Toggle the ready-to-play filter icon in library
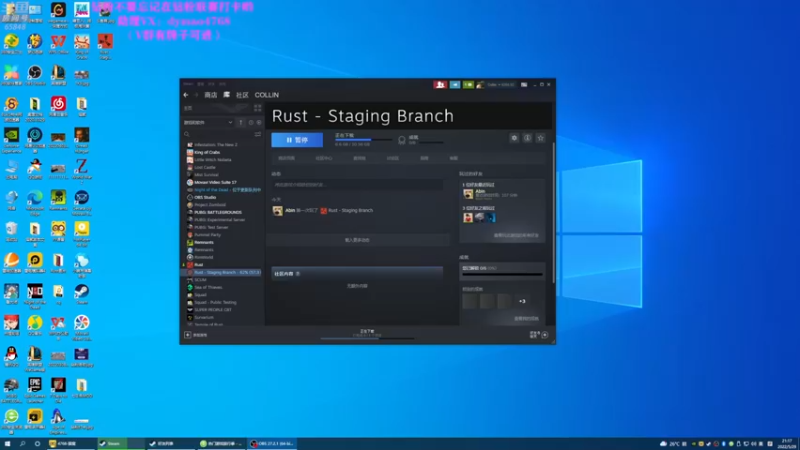Image resolution: width=800 pixels, height=450 pixels. coord(259,122)
